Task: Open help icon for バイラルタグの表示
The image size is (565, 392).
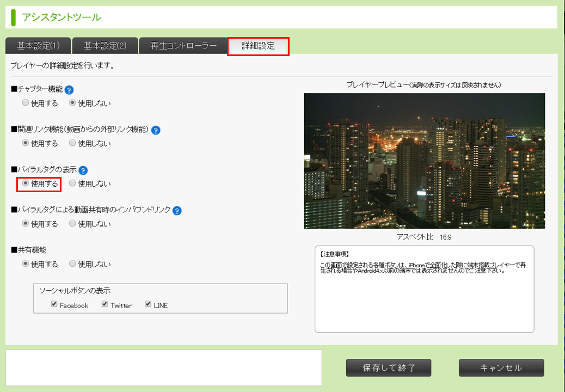Action: 83,170
